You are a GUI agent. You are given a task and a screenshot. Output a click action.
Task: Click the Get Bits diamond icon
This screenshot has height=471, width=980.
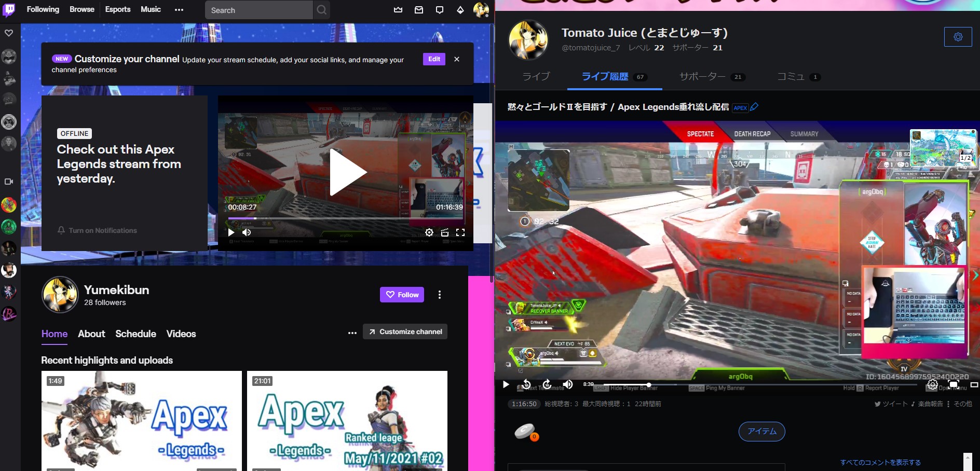pyautogui.click(x=460, y=10)
